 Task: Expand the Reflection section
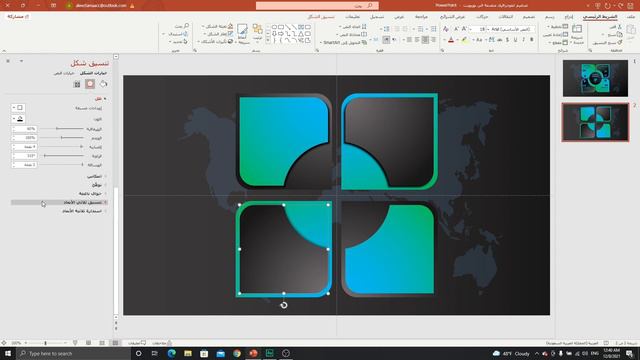[x=96, y=176]
